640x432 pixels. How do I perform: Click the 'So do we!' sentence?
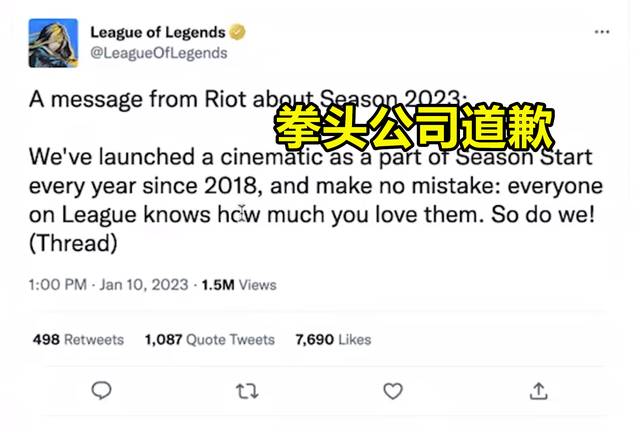click(x=543, y=214)
